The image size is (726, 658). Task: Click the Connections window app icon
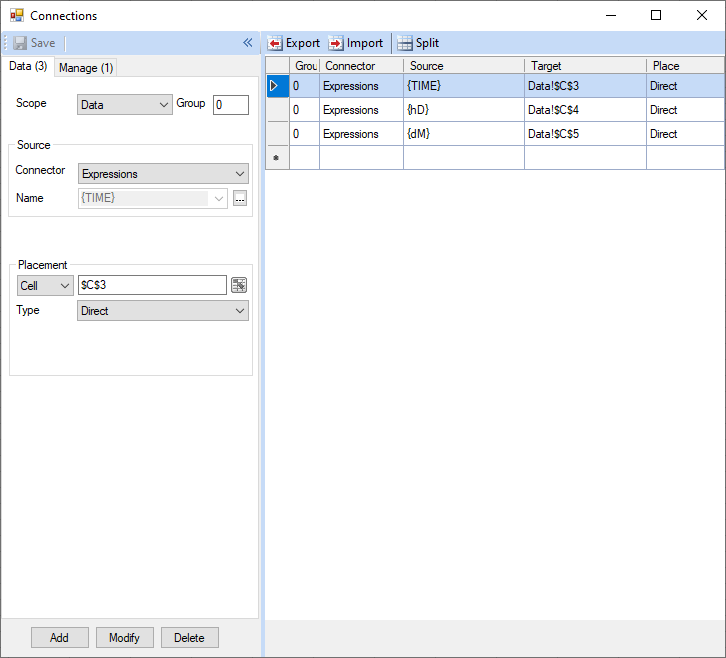[x=17, y=15]
